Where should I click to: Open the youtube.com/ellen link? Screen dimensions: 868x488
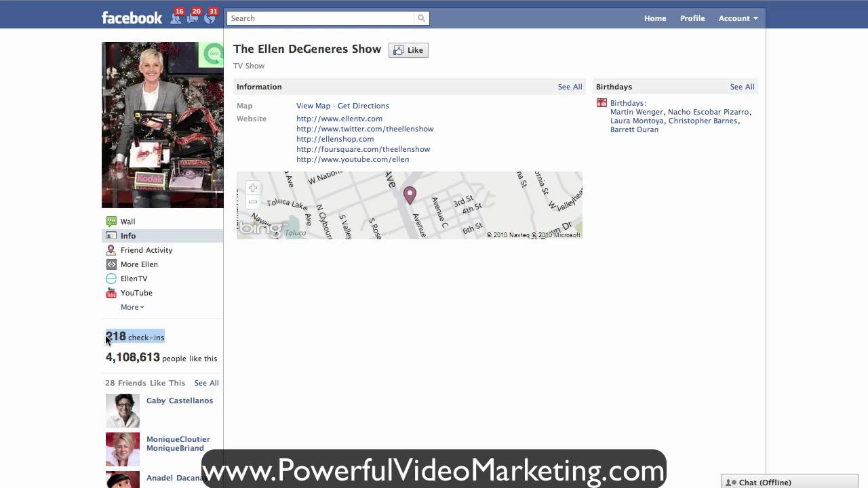[x=353, y=159]
